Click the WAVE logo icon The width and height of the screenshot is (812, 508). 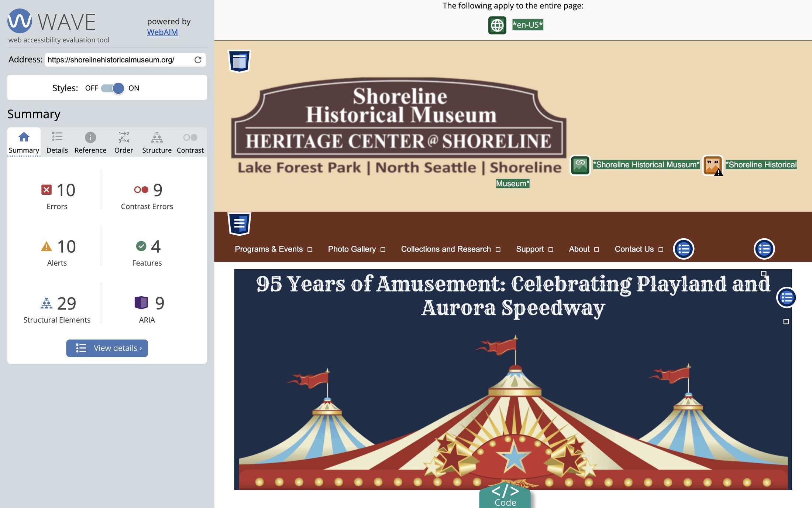click(x=20, y=21)
